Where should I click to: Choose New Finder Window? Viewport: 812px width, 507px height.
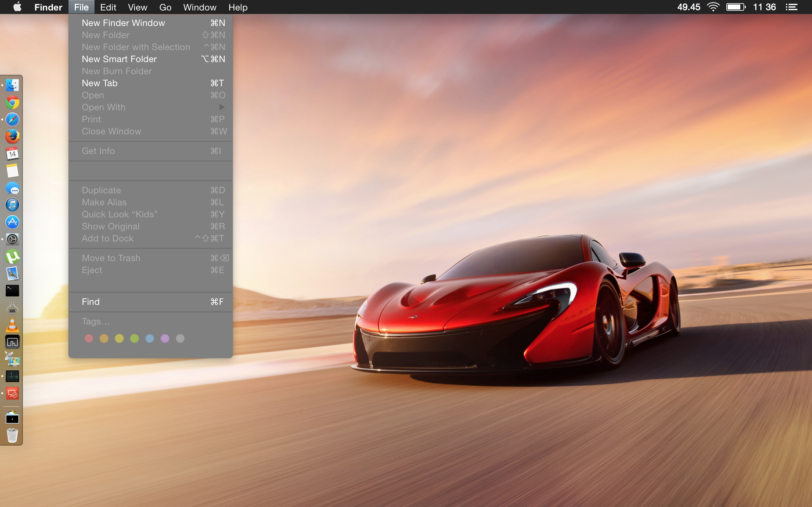coord(123,23)
